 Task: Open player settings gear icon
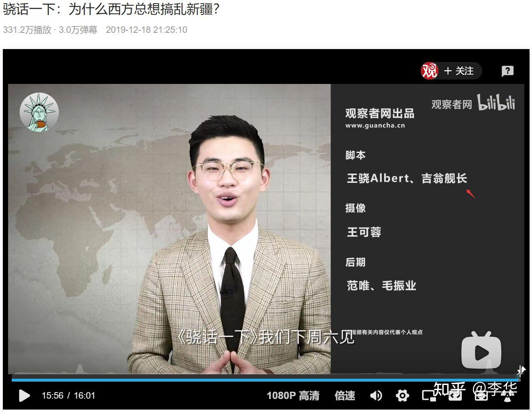[402, 395]
